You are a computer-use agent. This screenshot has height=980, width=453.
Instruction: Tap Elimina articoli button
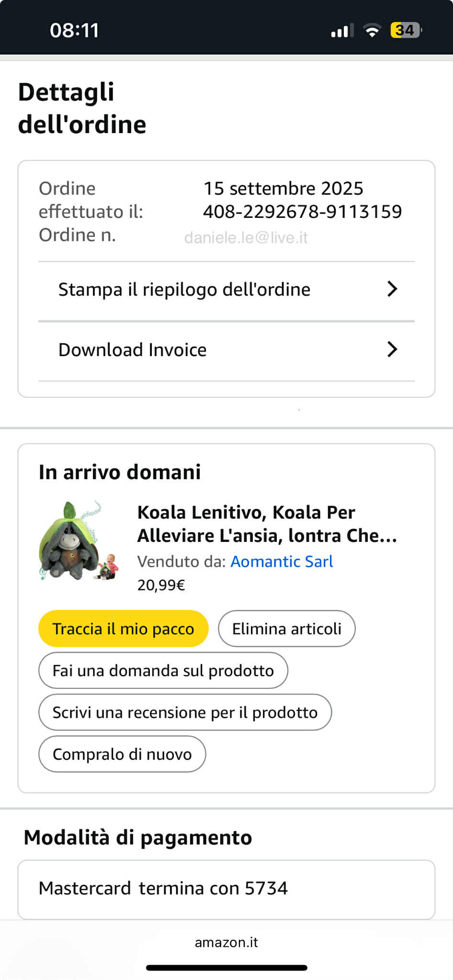pos(287,629)
